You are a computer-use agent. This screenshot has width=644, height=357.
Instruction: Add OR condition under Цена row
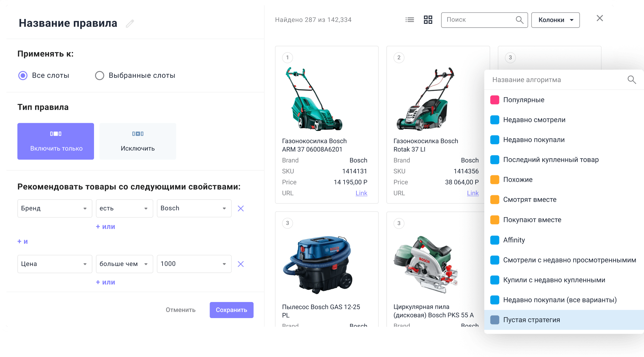point(106,282)
